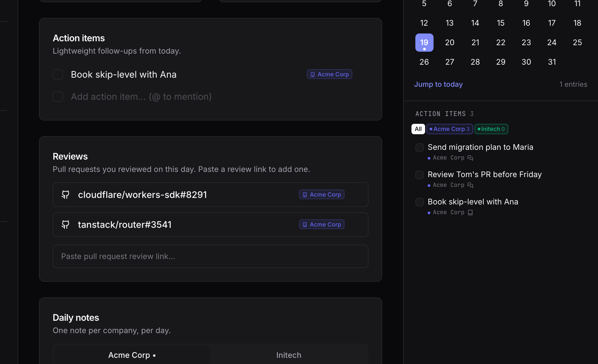Image resolution: width=598 pixels, height=364 pixels.
Task: Click chat icon under Send migration plan
Action: coord(470,158)
